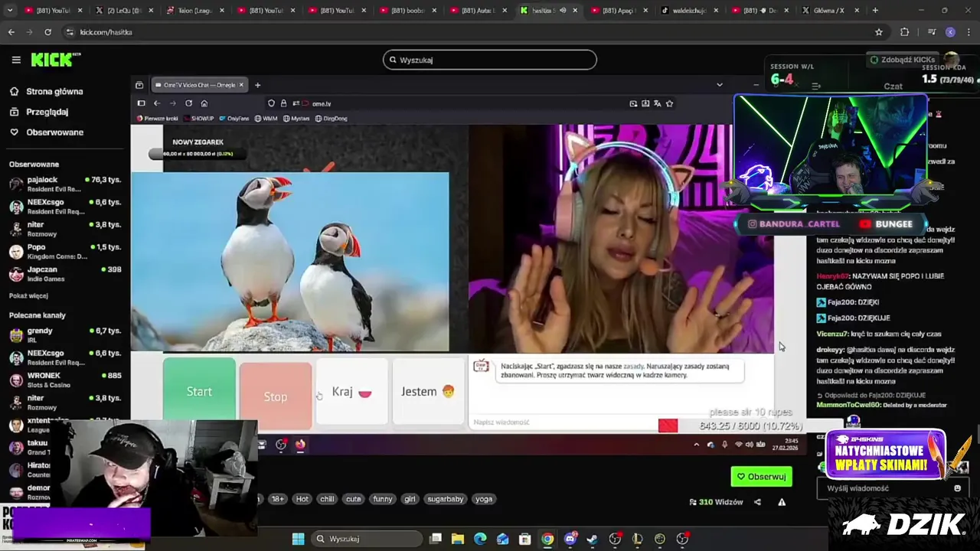Viewport: 980px width, 551px height.
Task: Open the Jestem gender selector
Action: click(x=428, y=391)
